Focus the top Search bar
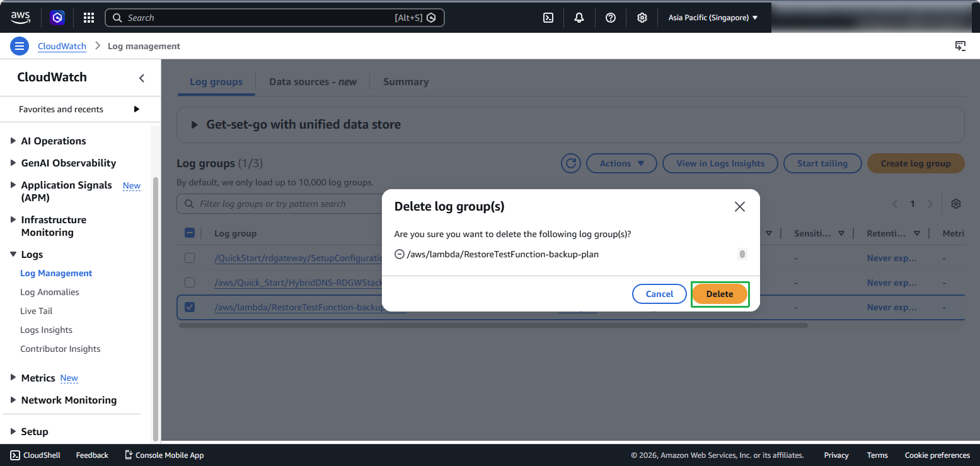This screenshot has width=980, height=466. pos(275,18)
